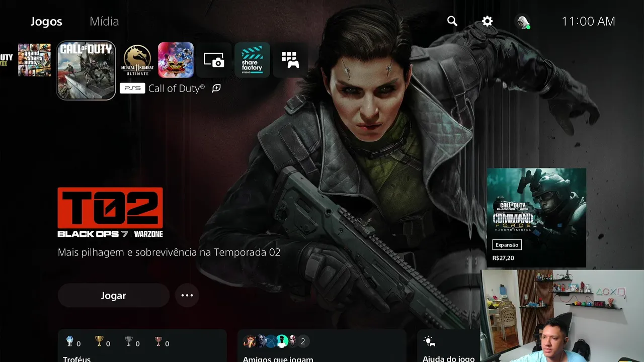Open the search magnifier icon
Screen dimensions: 644x362
(x=452, y=21)
